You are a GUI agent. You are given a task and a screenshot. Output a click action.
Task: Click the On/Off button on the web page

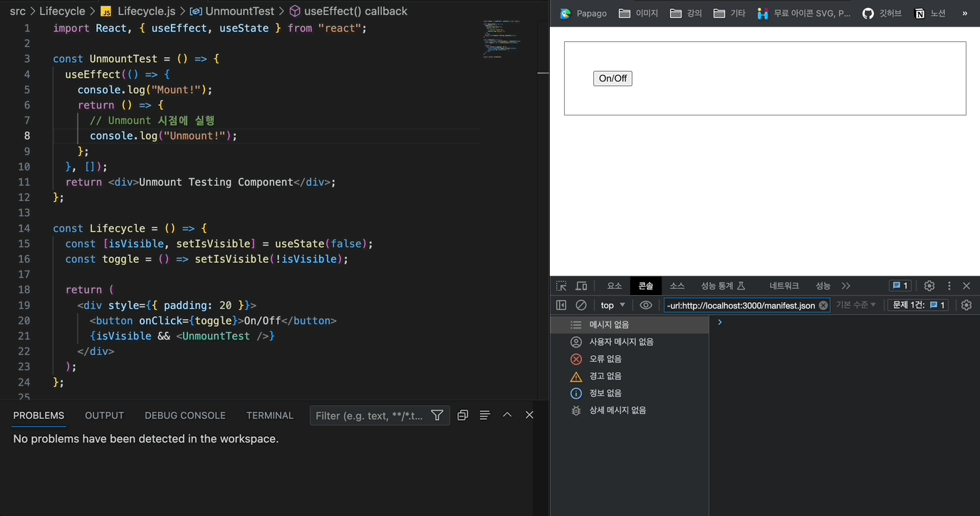[612, 78]
